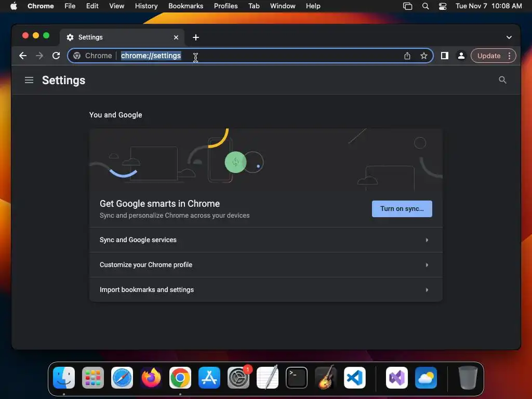
Task: Expand arrow for Sync and Google services
Action: (x=427, y=240)
